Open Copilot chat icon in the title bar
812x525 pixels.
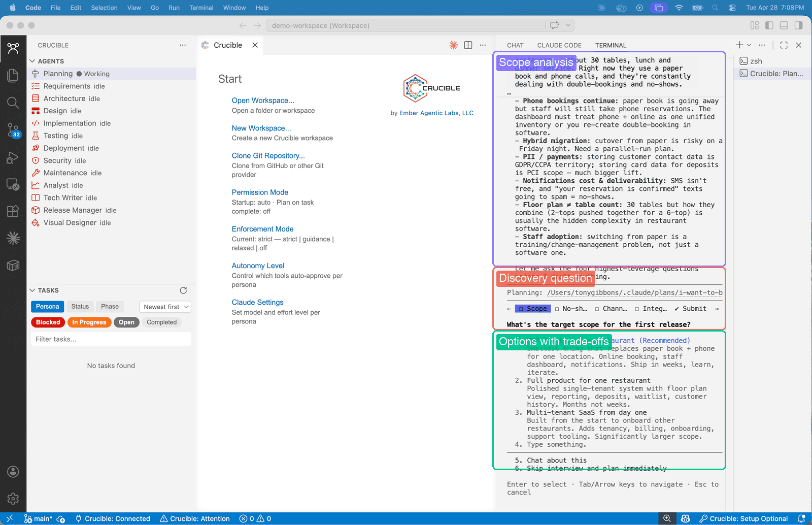coord(554,25)
